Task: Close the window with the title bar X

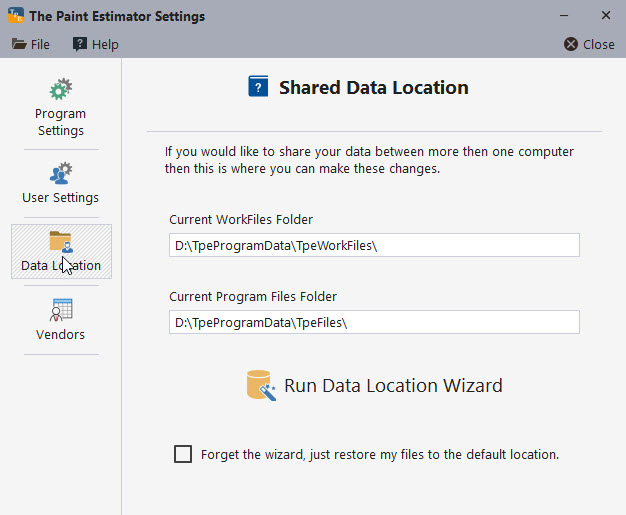Action: [x=606, y=16]
